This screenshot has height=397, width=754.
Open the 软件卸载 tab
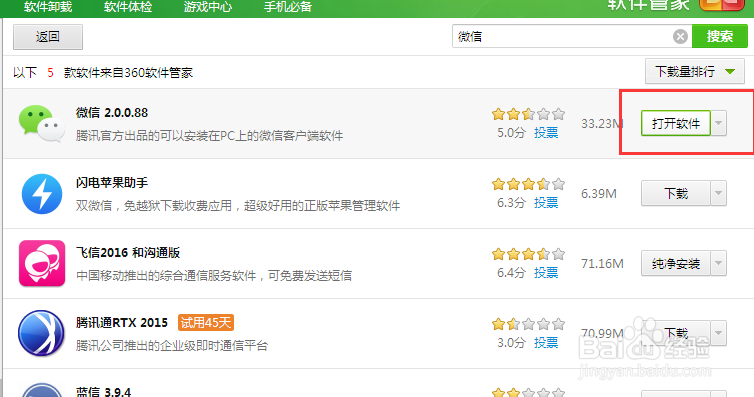pos(48,7)
